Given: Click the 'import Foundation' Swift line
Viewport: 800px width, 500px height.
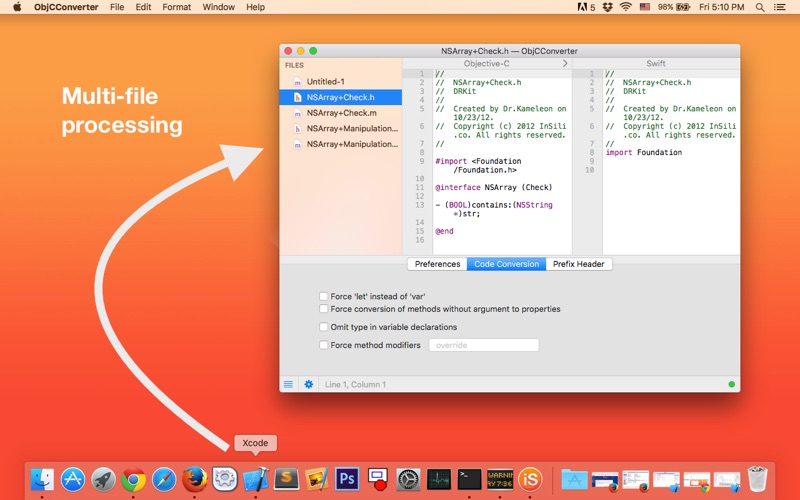Looking at the screenshot, I should (644, 152).
